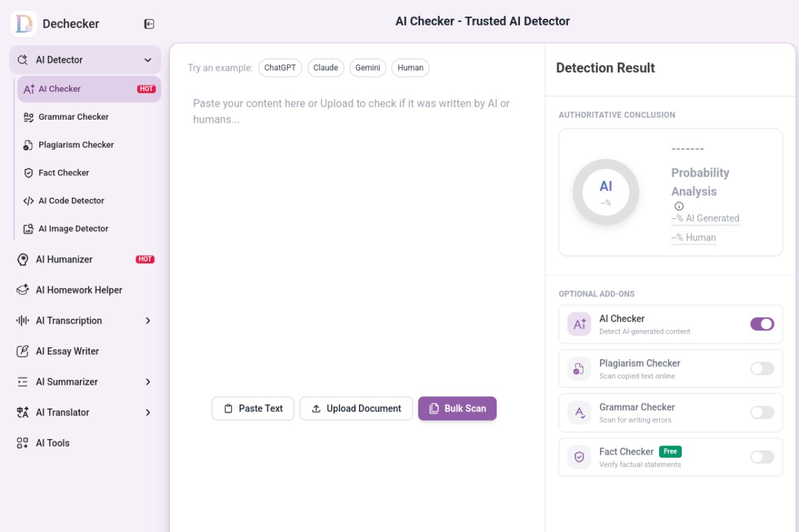Click the purple Bulk Scan button
The height and width of the screenshot is (532, 799).
tap(457, 409)
